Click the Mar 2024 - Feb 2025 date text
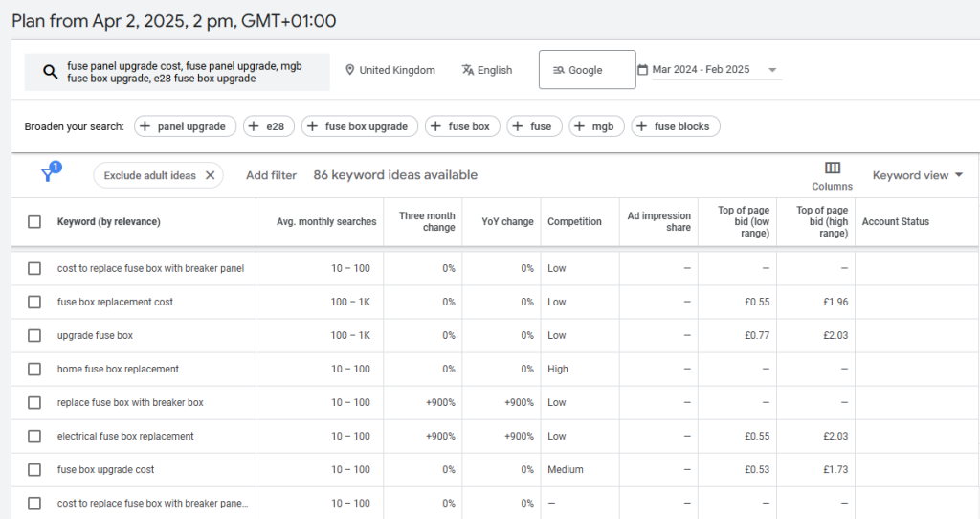Viewport: 980px width, 519px height. pyautogui.click(x=701, y=69)
